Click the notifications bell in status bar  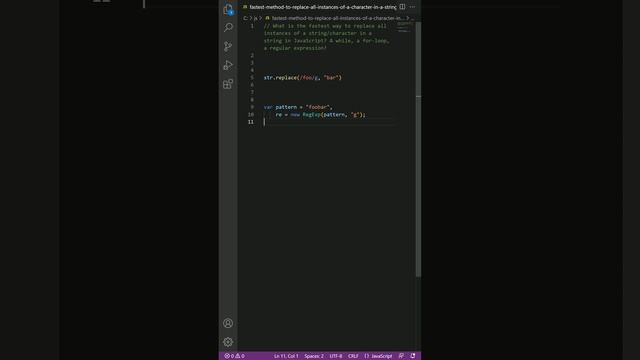click(413, 356)
